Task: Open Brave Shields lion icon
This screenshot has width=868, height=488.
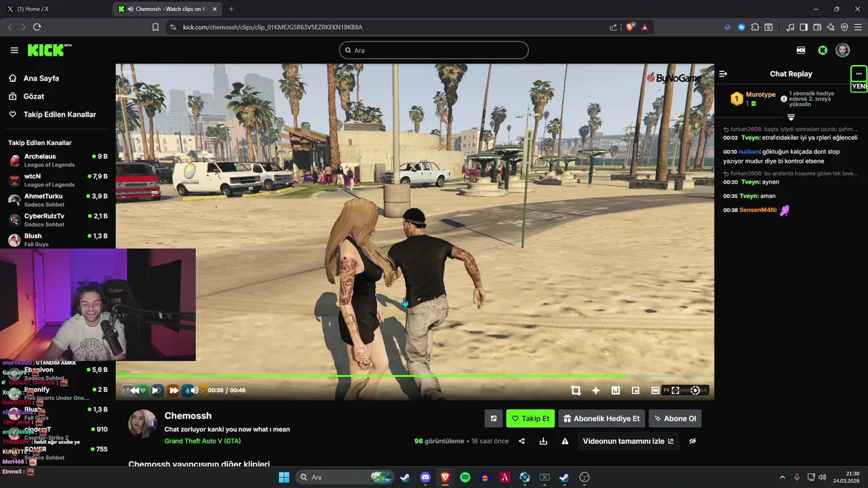Action: click(630, 27)
